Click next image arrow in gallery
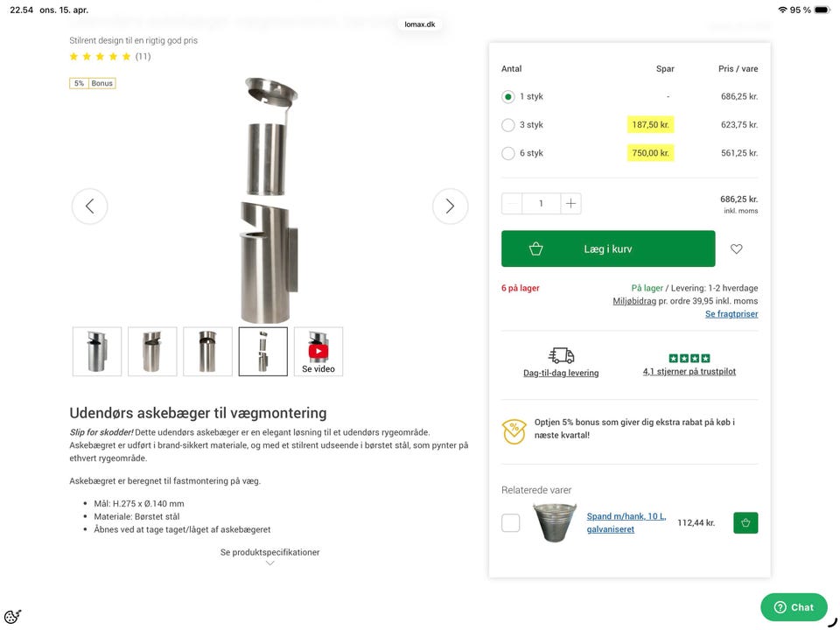The image size is (840, 630). pyautogui.click(x=450, y=206)
